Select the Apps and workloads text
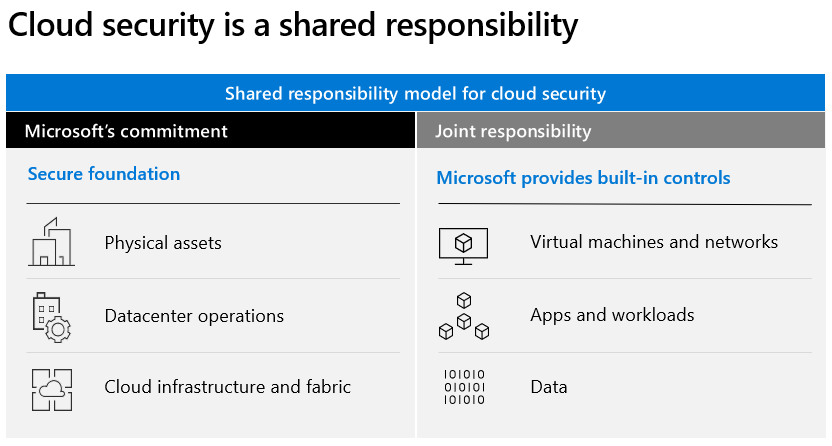The image size is (832, 446). click(612, 315)
